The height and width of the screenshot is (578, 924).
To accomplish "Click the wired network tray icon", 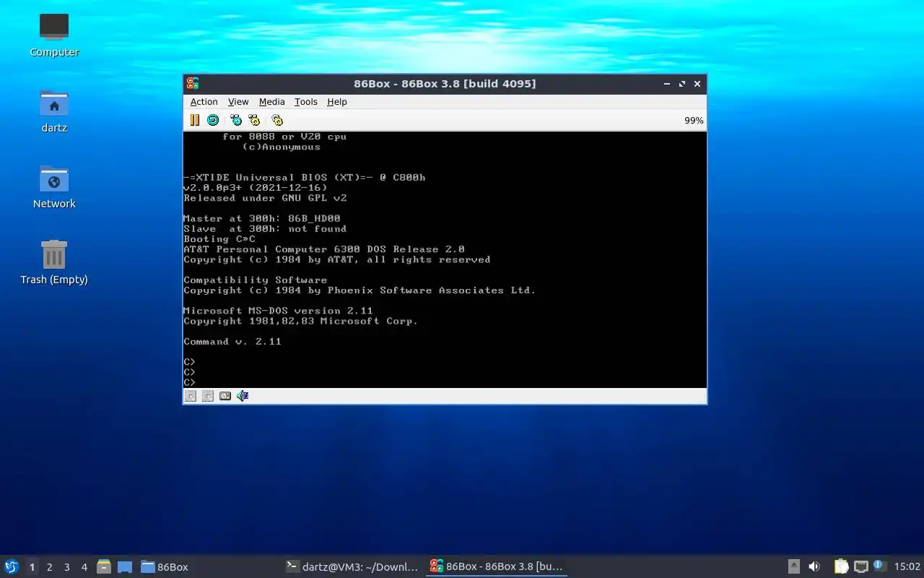I will (x=860, y=567).
